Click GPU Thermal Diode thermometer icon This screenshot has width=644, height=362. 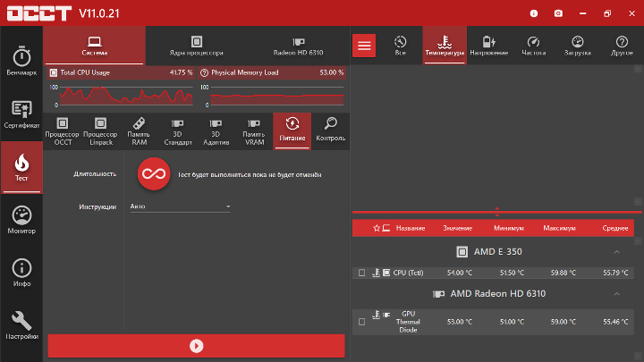pyautogui.click(x=376, y=315)
